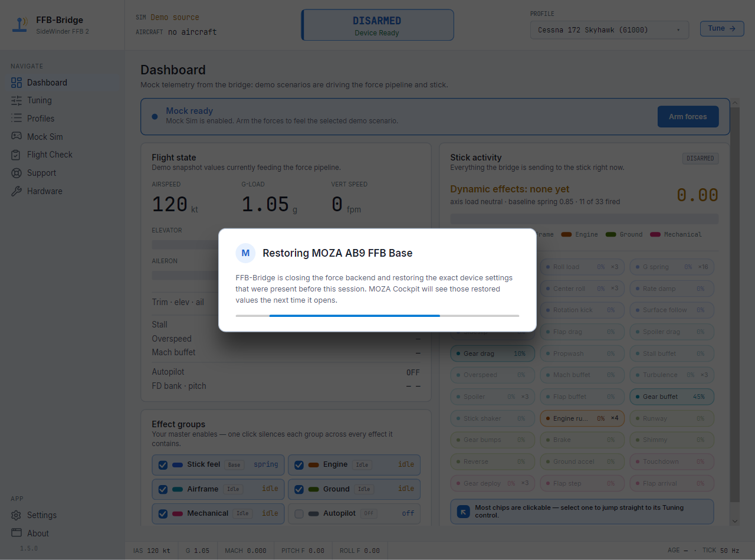Select the Stall buffet chip
The height and width of the screenshot is (560, 755).
pos(672,353)
